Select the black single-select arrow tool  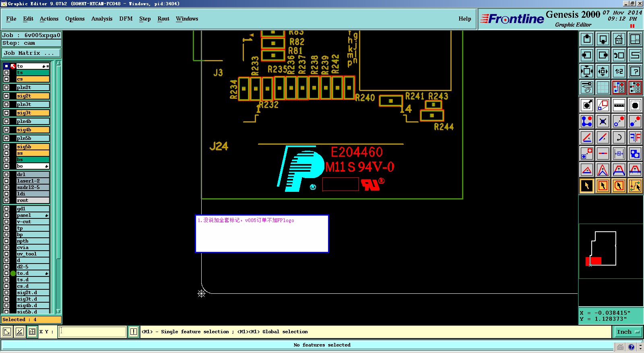point(587,186)
